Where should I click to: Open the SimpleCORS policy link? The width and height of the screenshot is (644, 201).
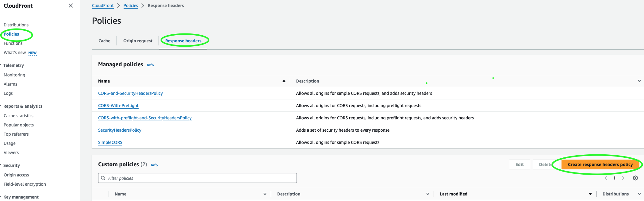pos(110,142)
